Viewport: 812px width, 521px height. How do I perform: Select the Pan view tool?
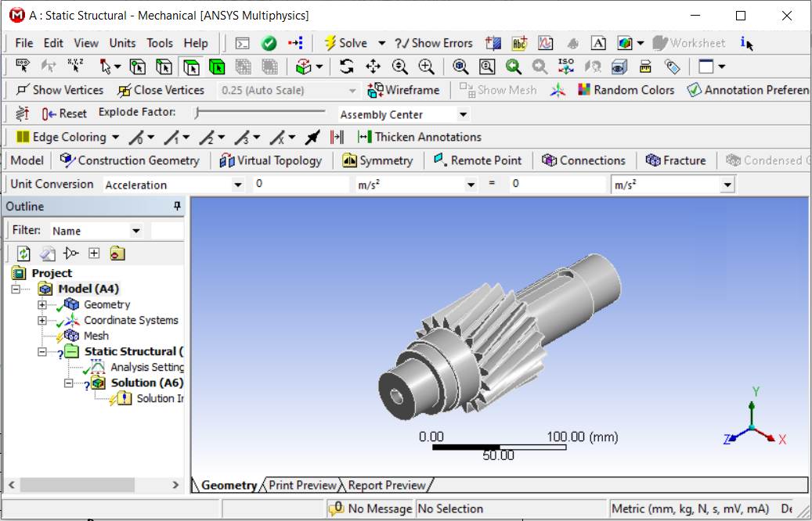coord(373,66)
